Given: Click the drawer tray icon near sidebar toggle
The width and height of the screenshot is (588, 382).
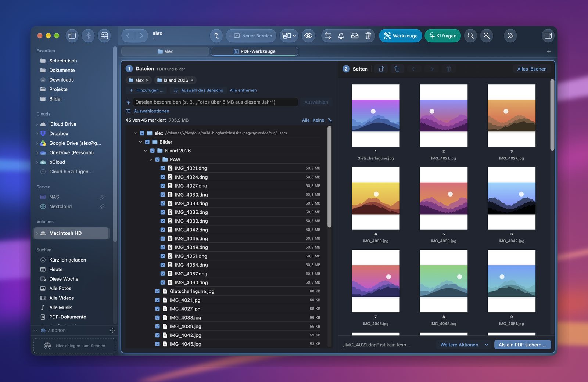Looking at the screenshot, I should [104, 36].
